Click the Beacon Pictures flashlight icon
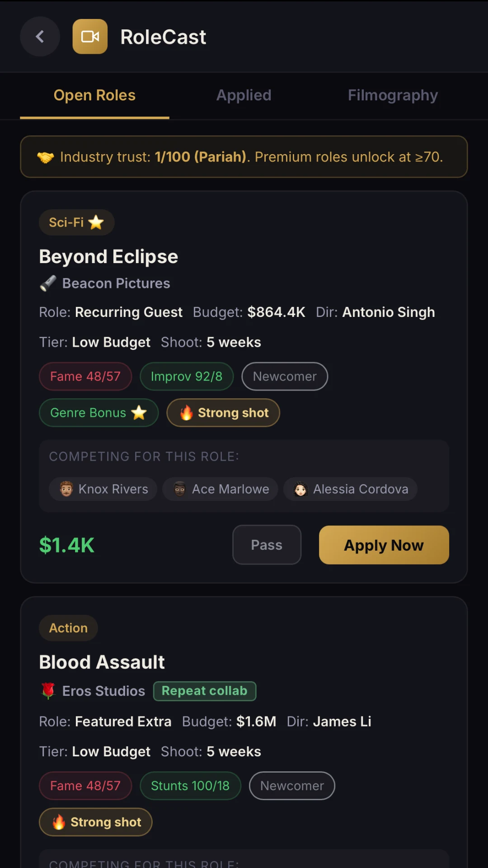The image size is (488, 868). 48,283
